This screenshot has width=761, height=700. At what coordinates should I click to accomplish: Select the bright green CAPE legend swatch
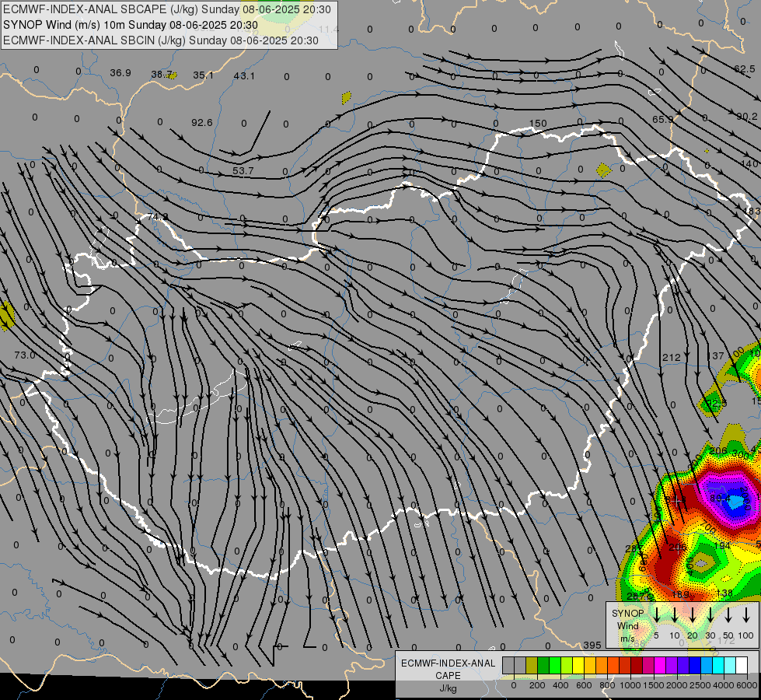pos(555,666)
